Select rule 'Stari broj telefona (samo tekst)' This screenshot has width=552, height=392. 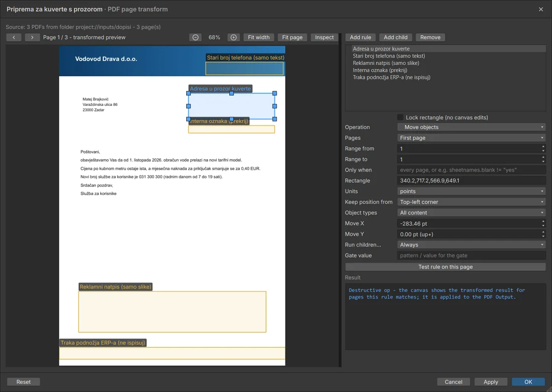point(446,56)
